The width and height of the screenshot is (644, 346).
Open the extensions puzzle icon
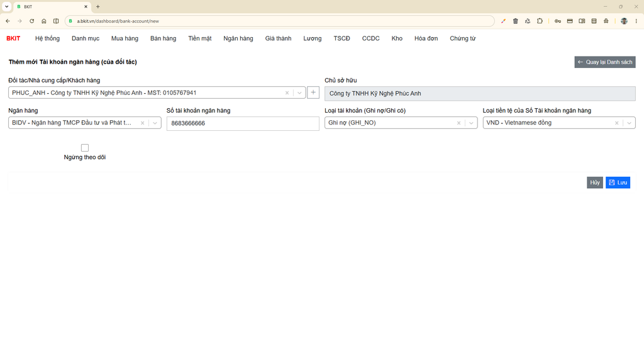(x=540, y=21)
